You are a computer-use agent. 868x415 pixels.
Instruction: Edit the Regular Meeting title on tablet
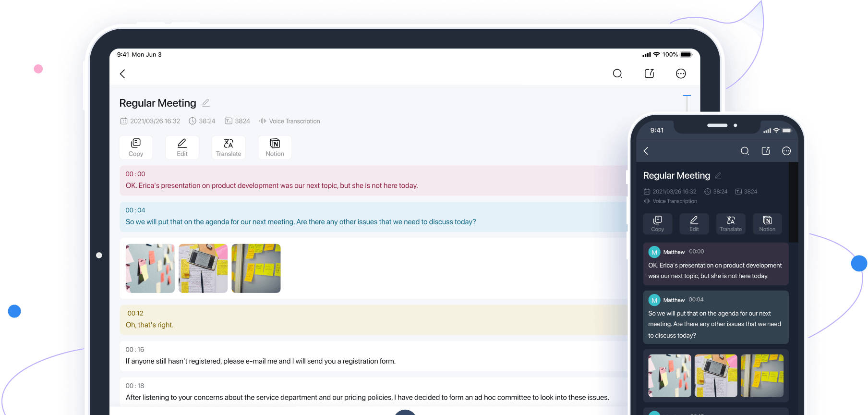tap(206, 103)
